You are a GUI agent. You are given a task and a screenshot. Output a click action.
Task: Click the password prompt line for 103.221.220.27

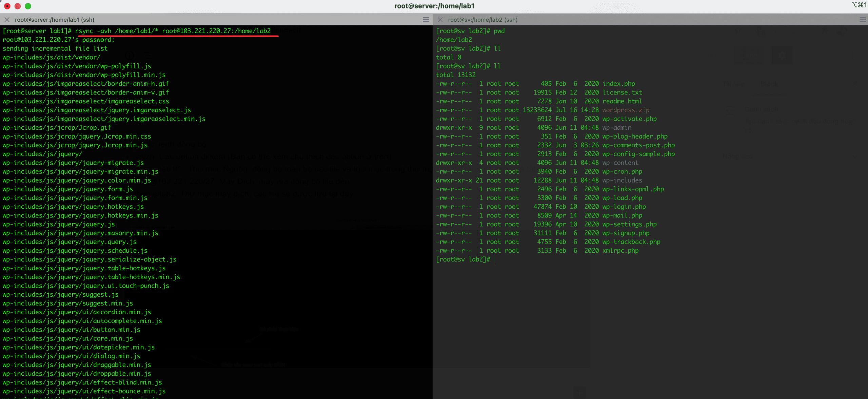[x=59, y=40]
